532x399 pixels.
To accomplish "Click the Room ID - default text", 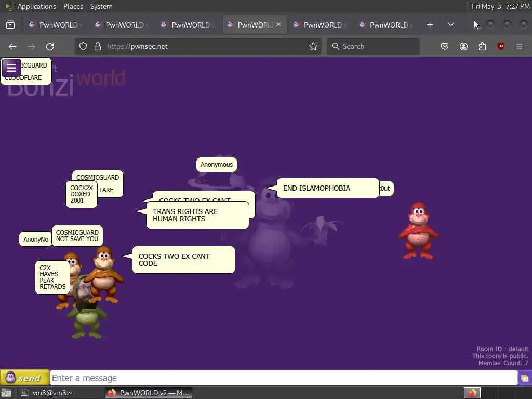I will point(502,349).
